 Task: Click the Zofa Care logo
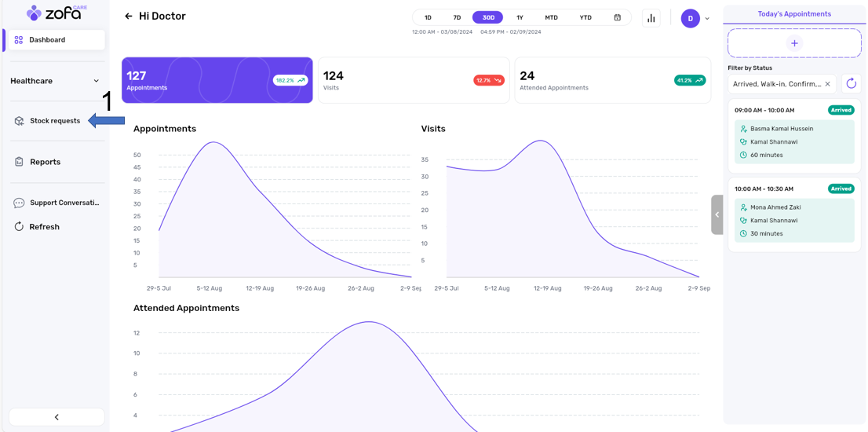click(57, 13)
